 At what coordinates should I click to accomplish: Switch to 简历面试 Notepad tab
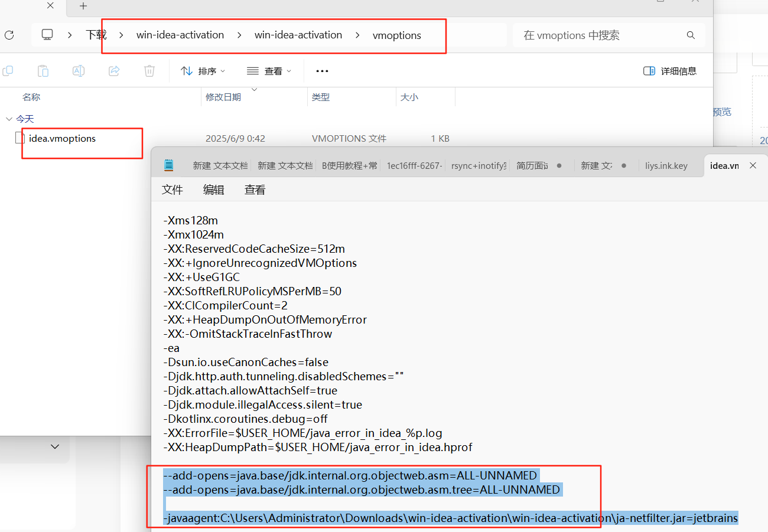[x=532, y=166]
